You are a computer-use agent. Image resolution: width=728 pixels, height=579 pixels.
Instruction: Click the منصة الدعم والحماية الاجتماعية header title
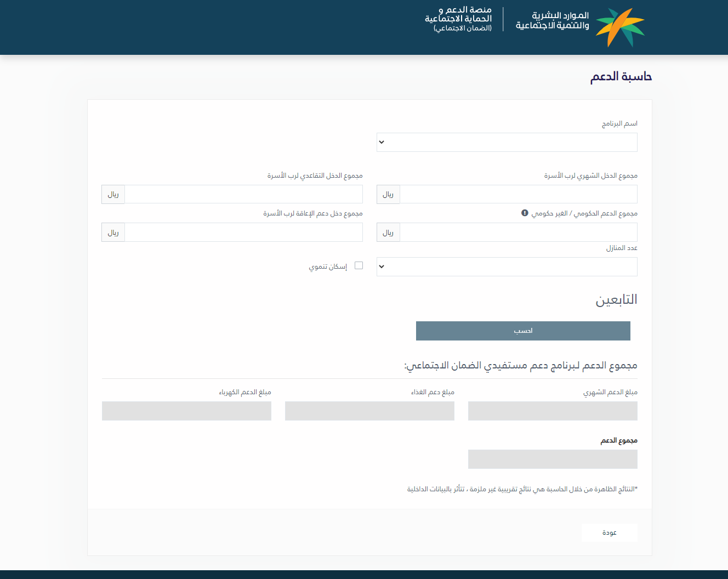(458, 19)
